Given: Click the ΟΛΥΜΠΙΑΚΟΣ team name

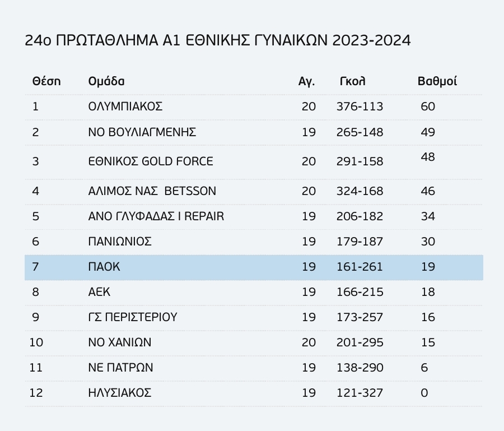Looking at the screenshot, I should coord(125,106).
